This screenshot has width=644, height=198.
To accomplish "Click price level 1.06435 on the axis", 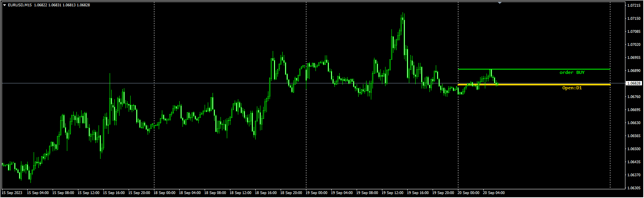I will click(x=634, y=162).
